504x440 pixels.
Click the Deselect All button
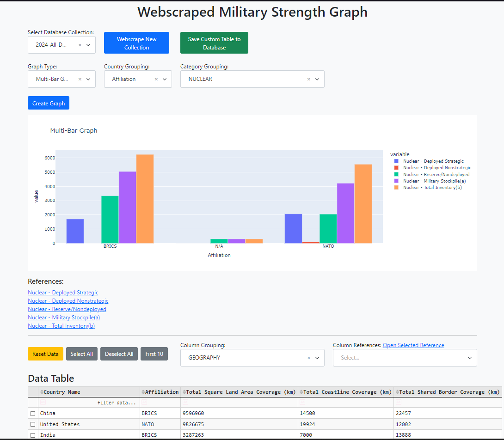coord(119,354)
